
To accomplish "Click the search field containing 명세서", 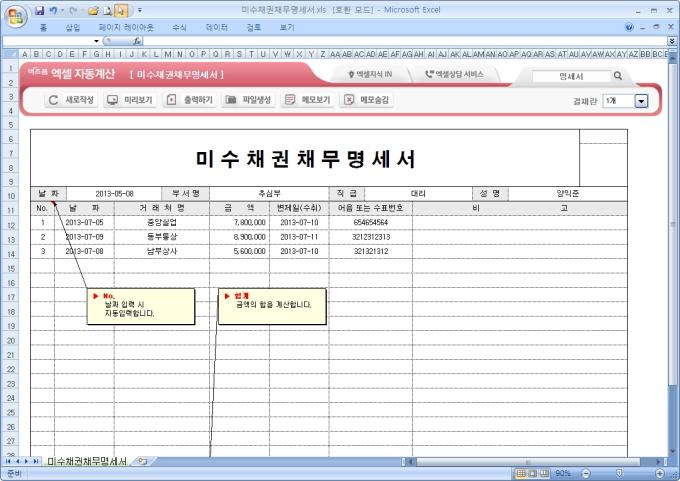I will click(571, 76).
